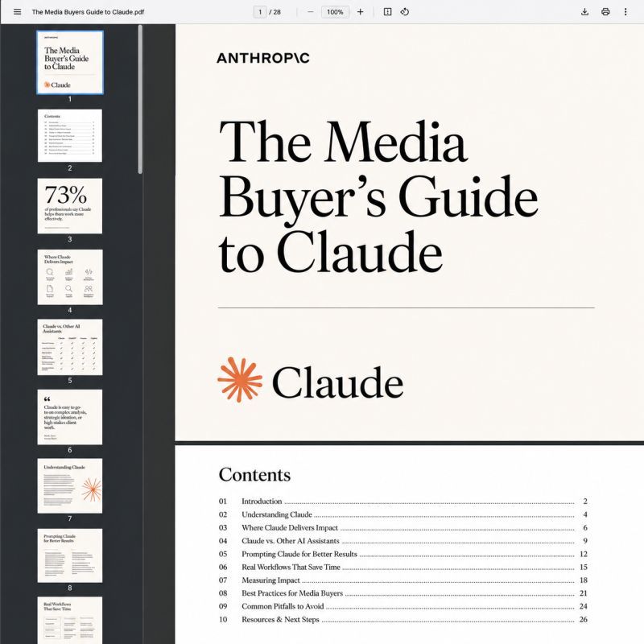The width and height of the screenshot is (644, 644).
Task: Jump to Where Claude Delivers Impact thumbnail
Action: [x=70, y=277]
